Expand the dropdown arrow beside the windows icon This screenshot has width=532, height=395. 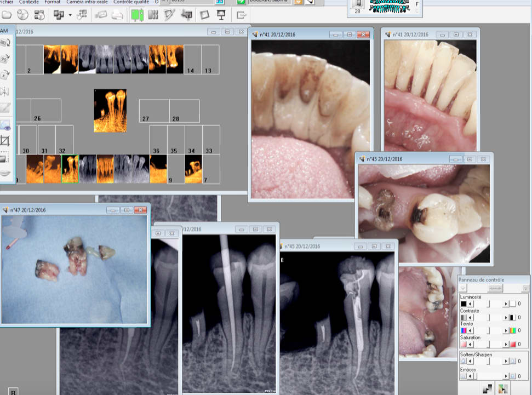click(x=70, y=15)
